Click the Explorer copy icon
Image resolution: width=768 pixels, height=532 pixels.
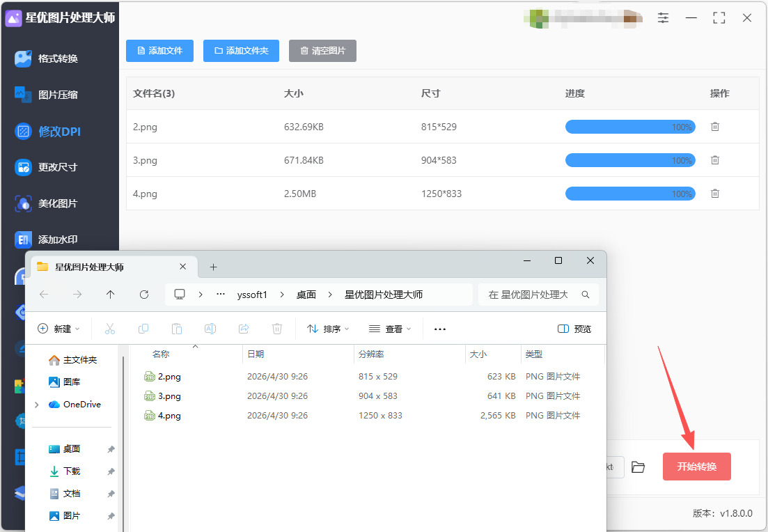[143, 329]
